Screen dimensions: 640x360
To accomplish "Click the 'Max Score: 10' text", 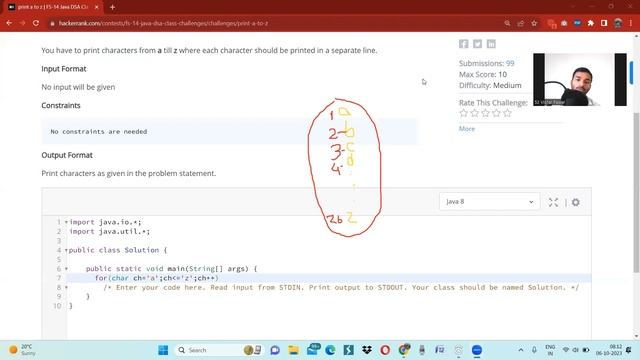I will coord(482,74).
